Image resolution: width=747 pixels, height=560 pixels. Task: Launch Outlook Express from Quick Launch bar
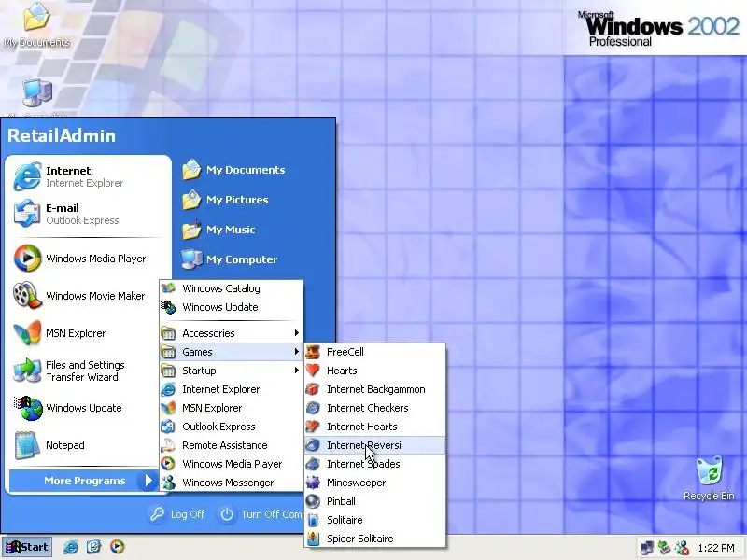pos(94,547)
